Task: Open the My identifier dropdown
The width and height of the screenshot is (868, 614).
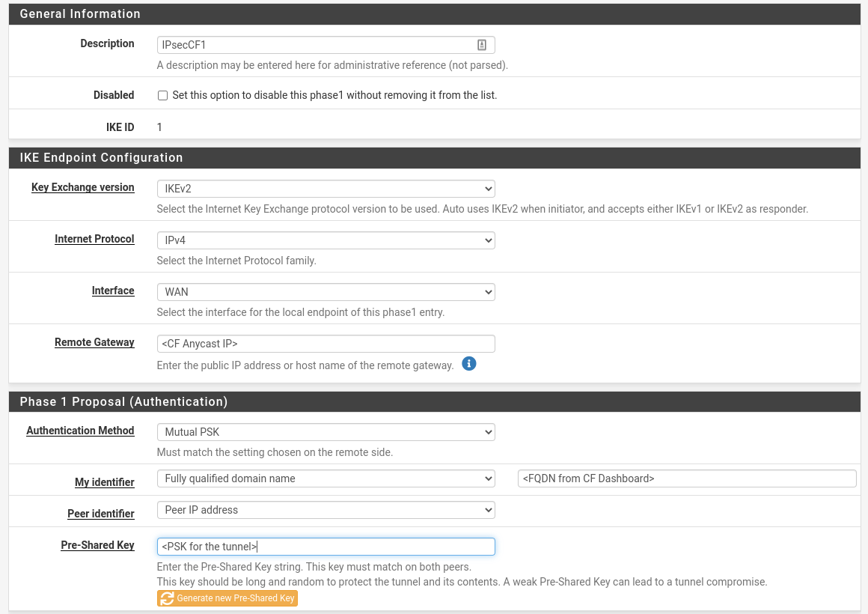Action: tap(325, 478)
